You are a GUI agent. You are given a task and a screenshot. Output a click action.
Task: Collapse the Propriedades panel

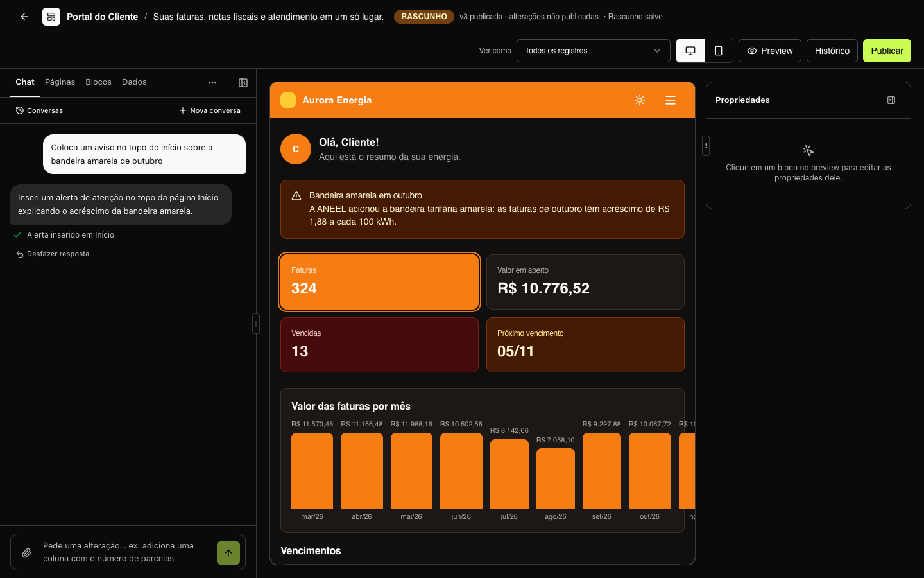[x=891, y=100]
